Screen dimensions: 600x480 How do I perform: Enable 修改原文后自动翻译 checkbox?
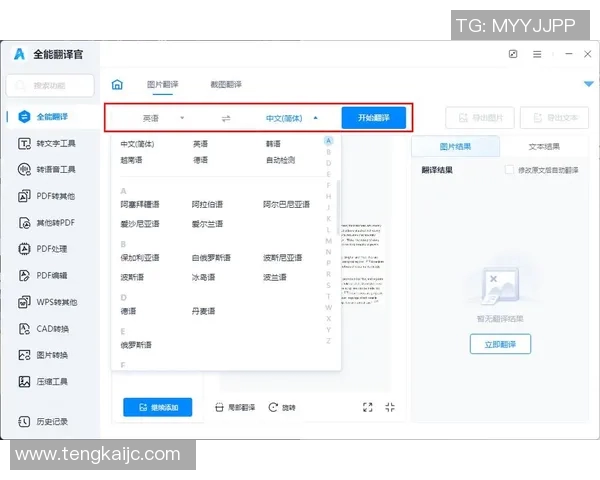point(509,170)
